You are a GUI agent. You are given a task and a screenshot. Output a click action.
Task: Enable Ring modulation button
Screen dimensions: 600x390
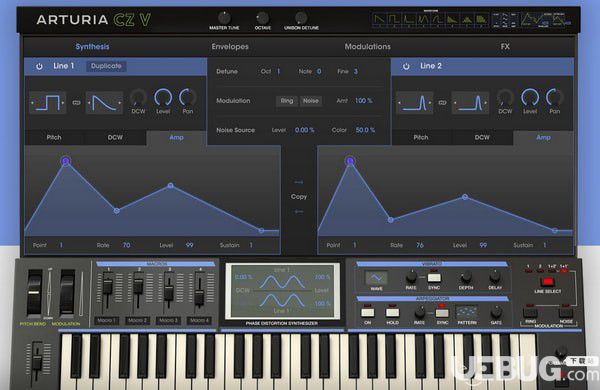287,101
